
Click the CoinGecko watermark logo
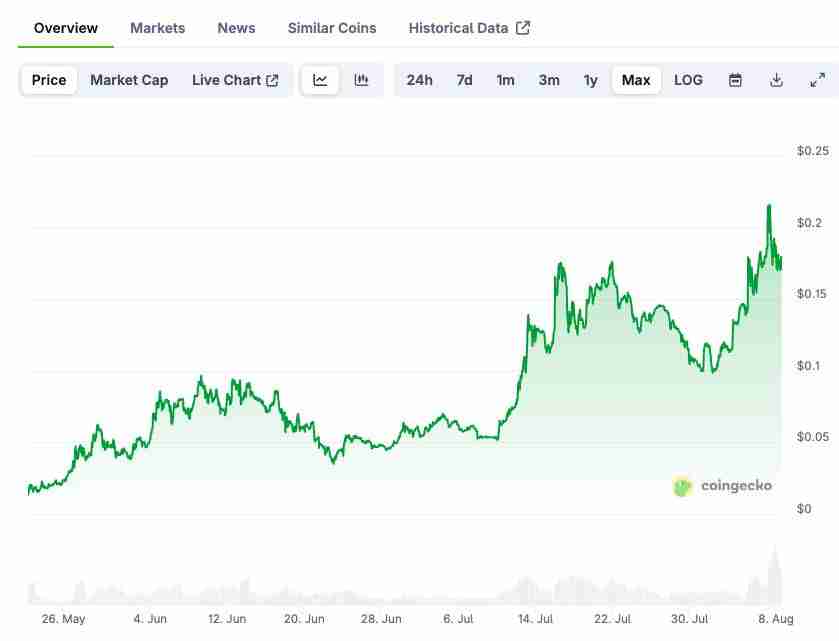[722, 486]
